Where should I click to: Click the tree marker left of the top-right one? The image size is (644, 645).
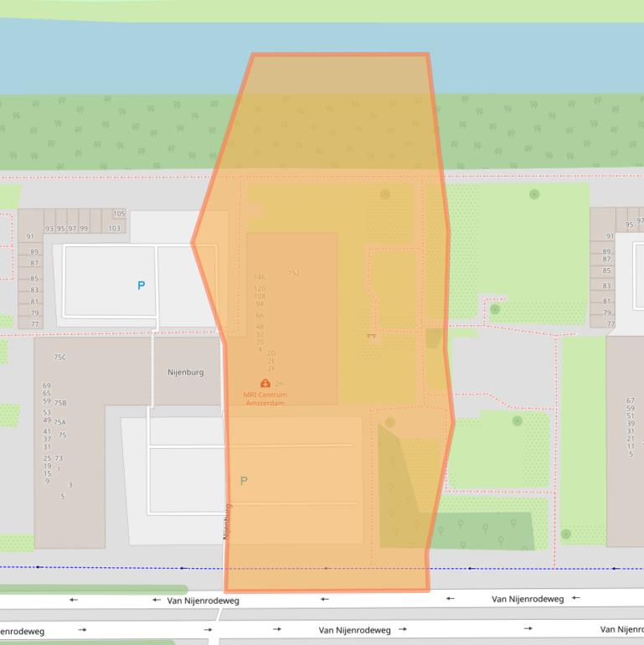point(385,194)
